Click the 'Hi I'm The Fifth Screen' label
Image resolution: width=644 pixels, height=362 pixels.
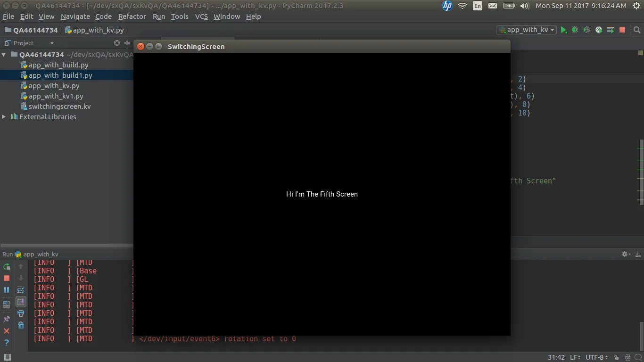322,194
